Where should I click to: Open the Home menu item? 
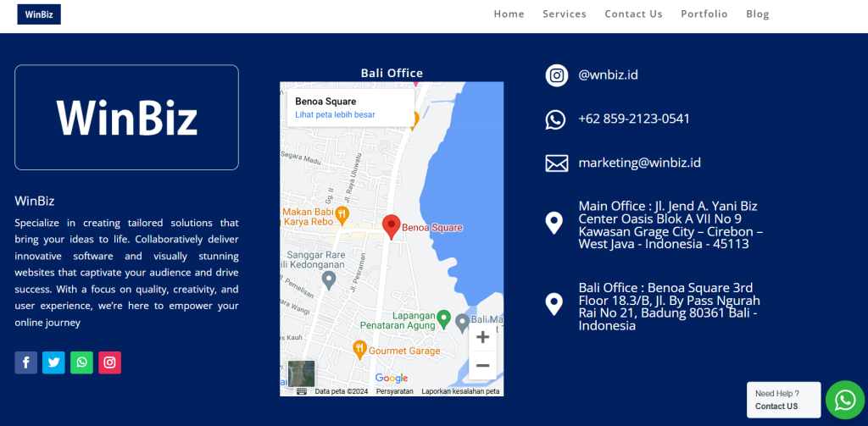tap(509, 14)
